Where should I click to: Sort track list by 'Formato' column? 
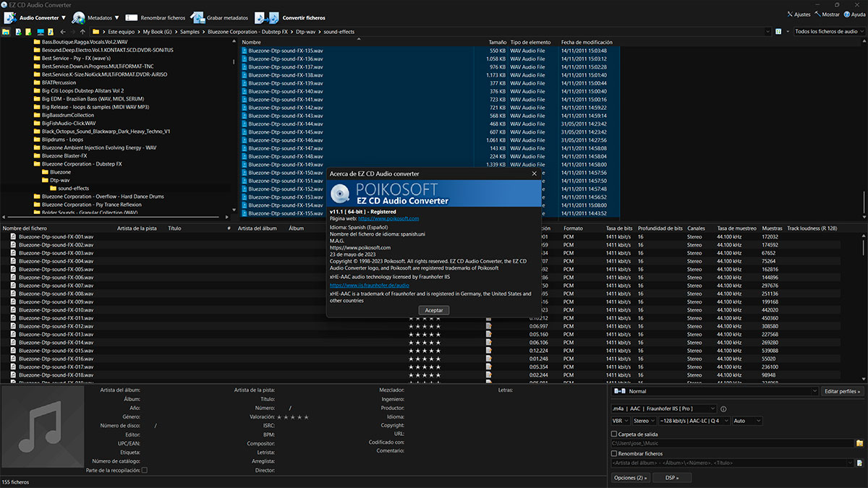click(574, 228)
